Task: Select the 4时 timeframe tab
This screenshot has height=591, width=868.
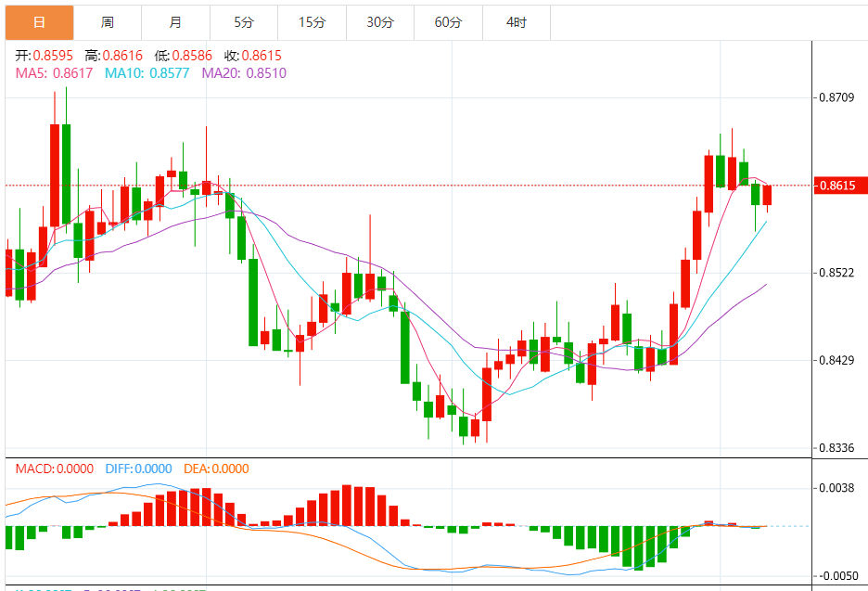Action: click(517, 22)
